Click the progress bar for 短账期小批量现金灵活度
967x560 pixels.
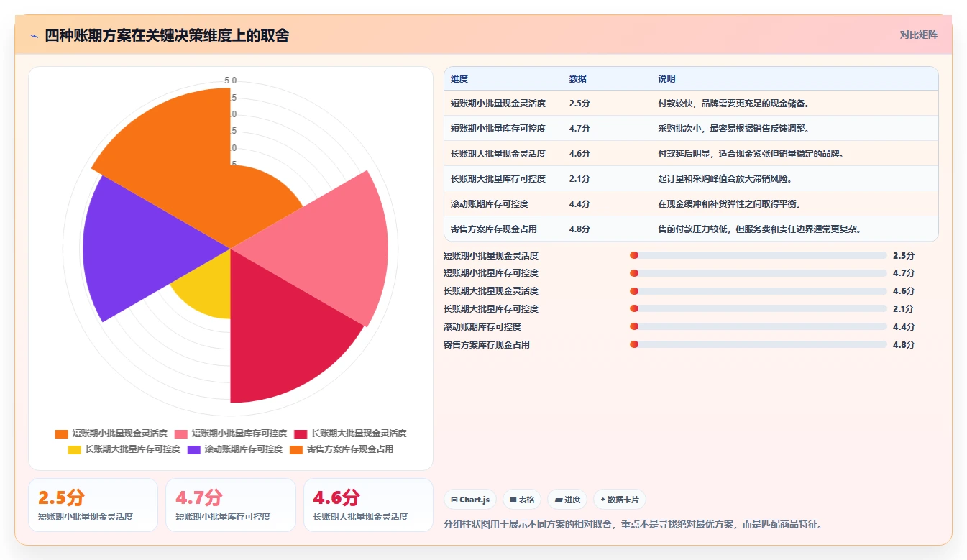759,255
